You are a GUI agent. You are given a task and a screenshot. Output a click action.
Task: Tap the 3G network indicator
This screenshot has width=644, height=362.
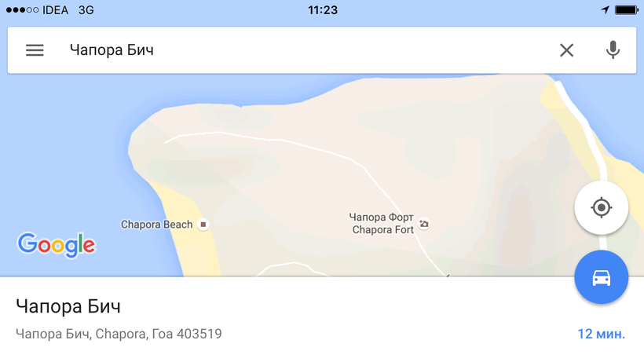(86, 10)
